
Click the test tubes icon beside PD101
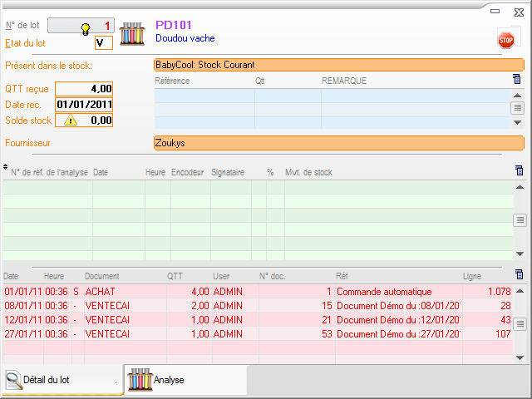(x=133, y=33)
